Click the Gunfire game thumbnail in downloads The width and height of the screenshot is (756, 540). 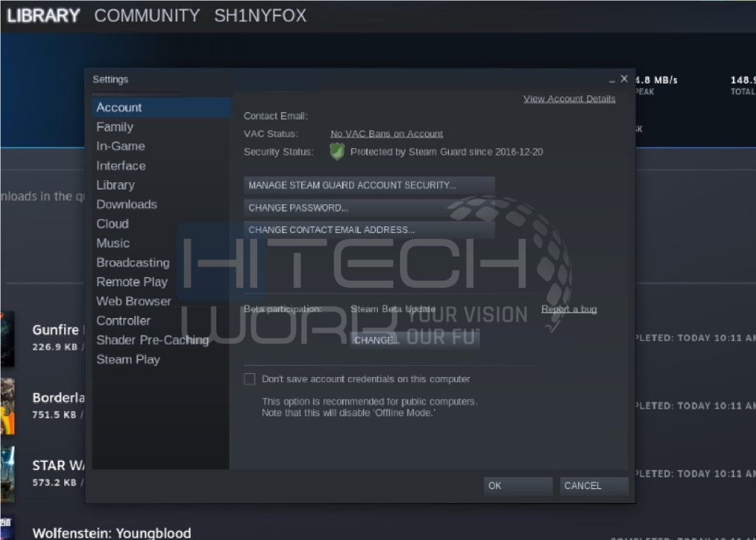click(x=7, y=339)
